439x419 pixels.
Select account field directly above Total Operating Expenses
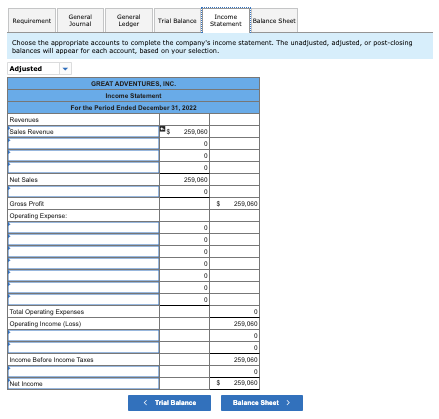pos(84,300)
